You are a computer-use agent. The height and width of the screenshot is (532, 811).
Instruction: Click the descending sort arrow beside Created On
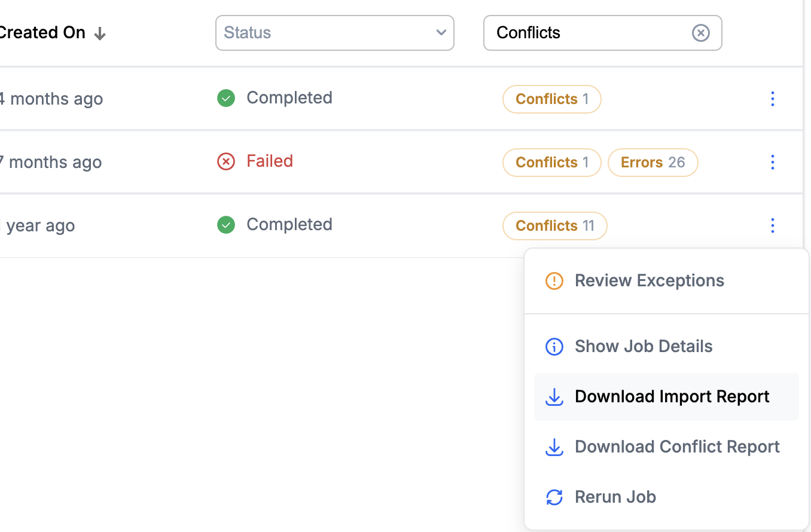pyautogui.click(x=100, y=33)
